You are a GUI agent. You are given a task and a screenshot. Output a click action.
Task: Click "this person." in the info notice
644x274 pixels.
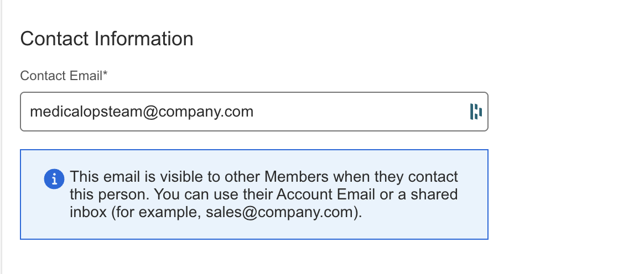point(110,194)
